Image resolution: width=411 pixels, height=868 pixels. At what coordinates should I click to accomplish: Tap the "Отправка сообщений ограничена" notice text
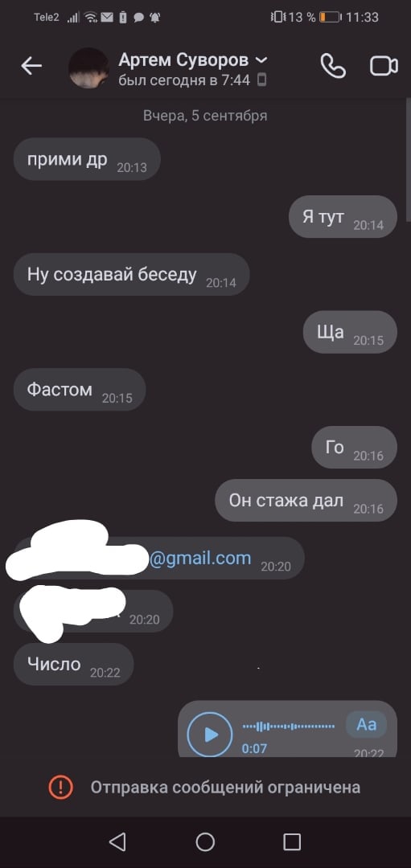(225, 787)
